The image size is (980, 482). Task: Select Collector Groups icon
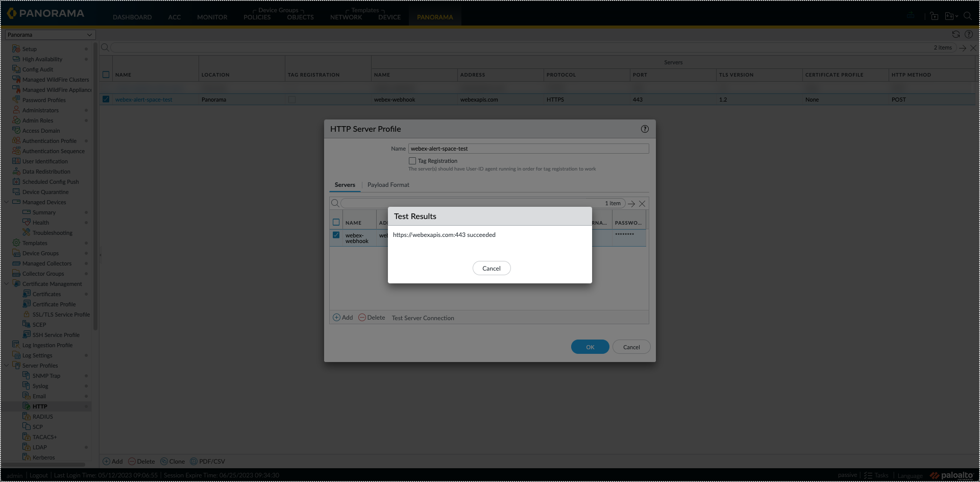pyautogui.click(x=16, y=274)
